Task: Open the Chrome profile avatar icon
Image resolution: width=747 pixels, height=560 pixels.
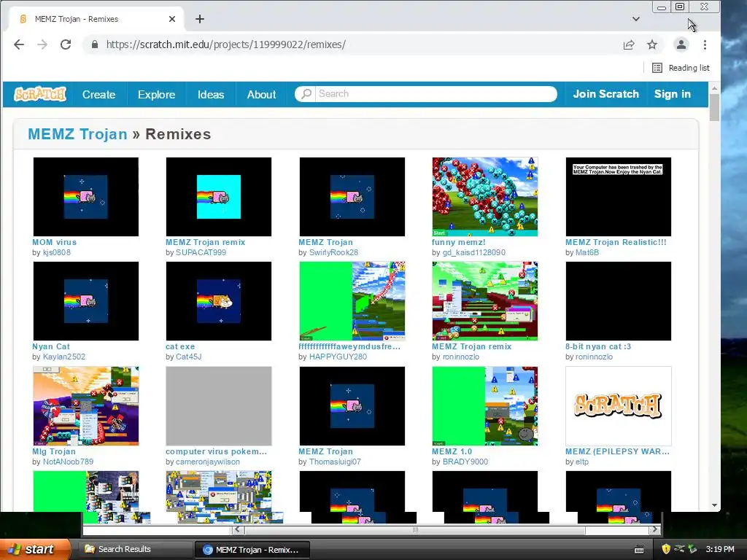Action: pyautogui.click(x=681, y=44)
